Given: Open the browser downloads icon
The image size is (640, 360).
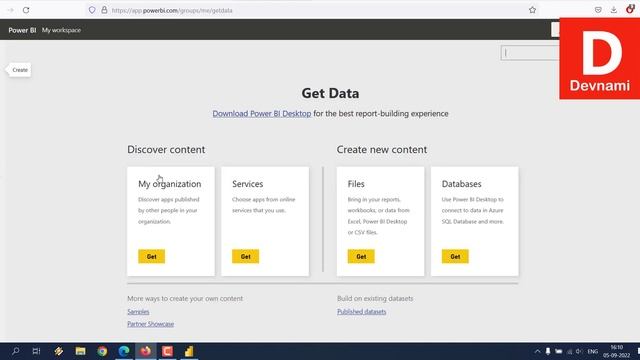Looking at the screenshot, I should click(x=613, y=10).
